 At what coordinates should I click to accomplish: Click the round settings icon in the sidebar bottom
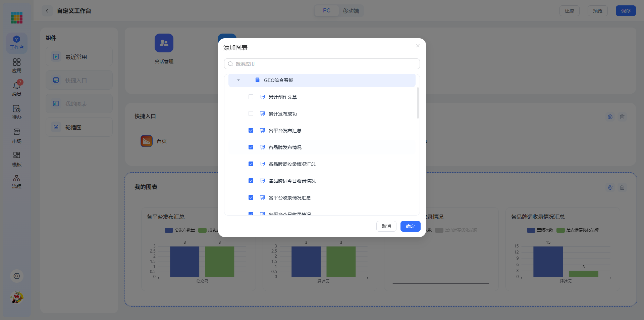click(x=17, y=276)
